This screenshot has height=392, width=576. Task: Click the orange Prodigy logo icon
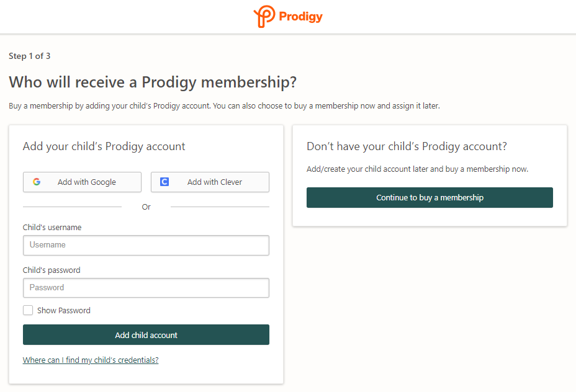(264, 16)
